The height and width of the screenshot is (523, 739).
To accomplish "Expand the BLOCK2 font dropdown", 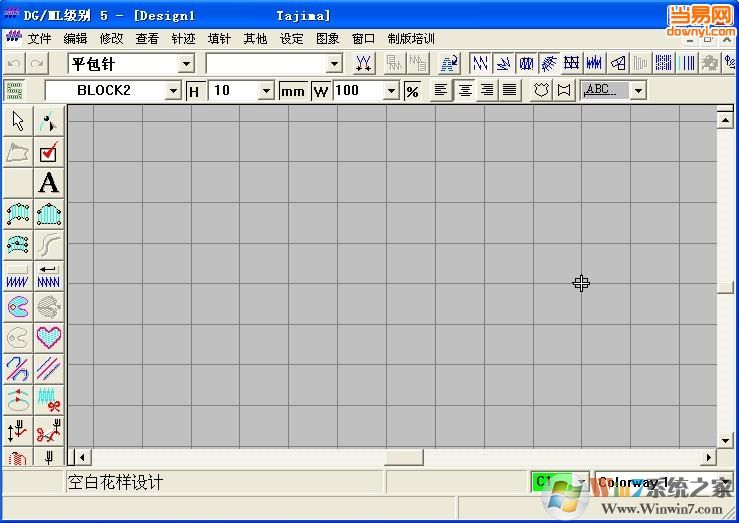I will click(173, 91).
